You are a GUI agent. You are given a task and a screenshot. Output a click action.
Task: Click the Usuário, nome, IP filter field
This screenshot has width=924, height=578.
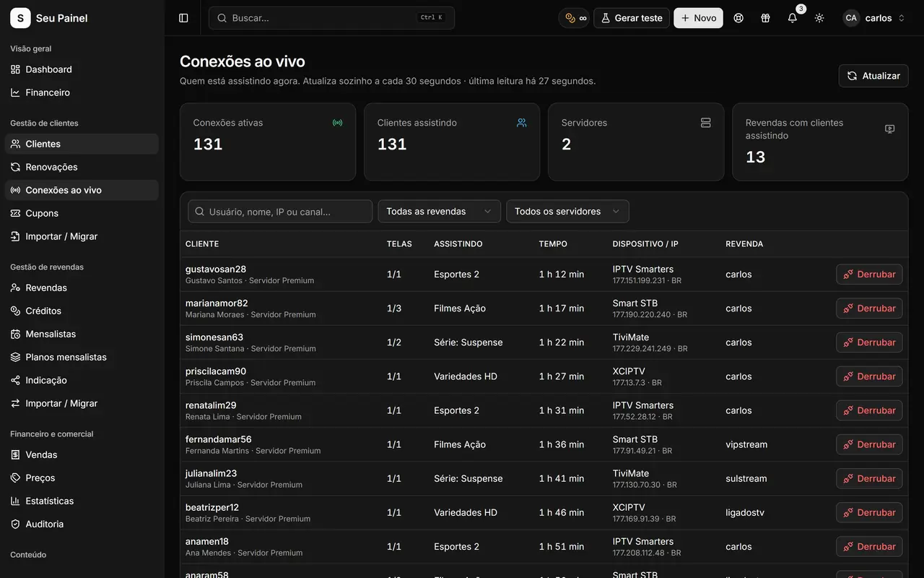280,211
